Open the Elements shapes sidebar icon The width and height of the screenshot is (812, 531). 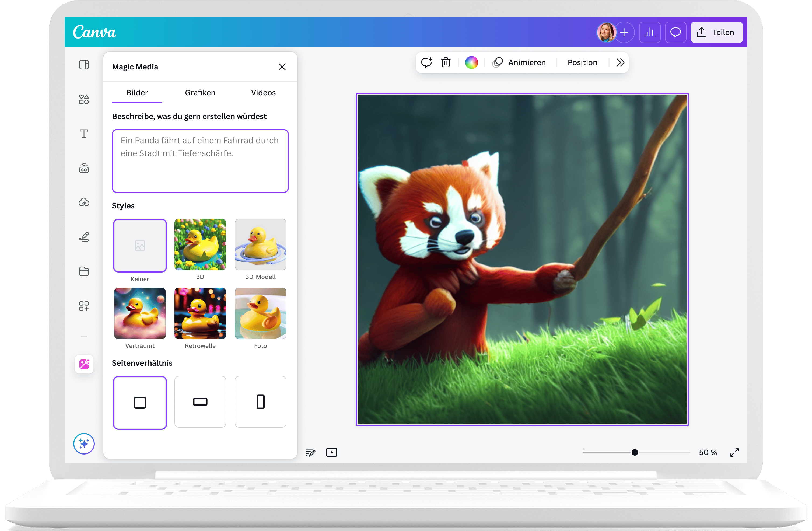click(84, 99)
